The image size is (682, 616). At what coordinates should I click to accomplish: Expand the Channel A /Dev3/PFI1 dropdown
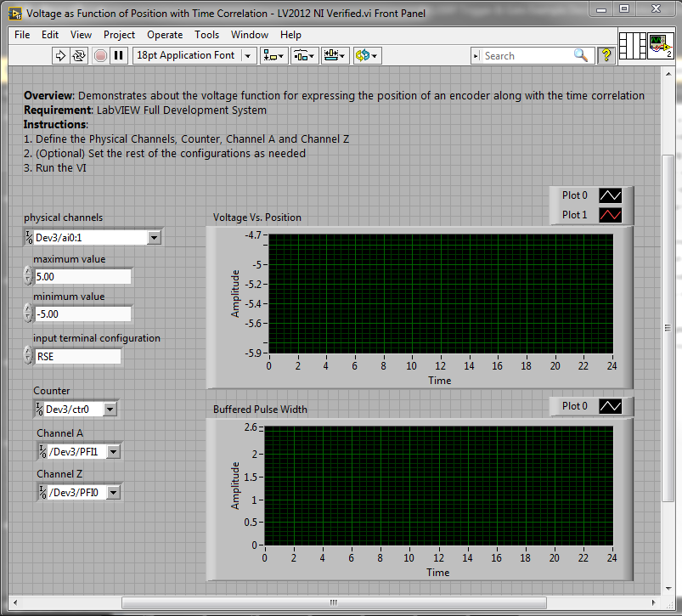click(x=113, y=451)
